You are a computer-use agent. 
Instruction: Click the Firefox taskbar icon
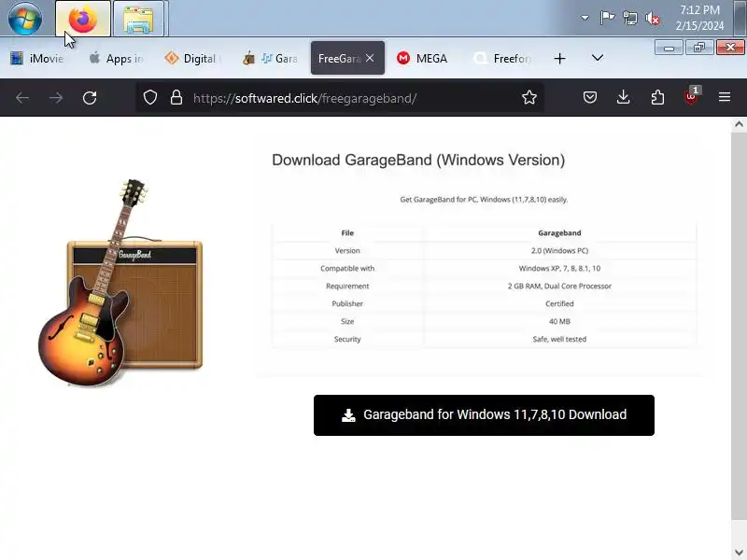pos(83,19)
